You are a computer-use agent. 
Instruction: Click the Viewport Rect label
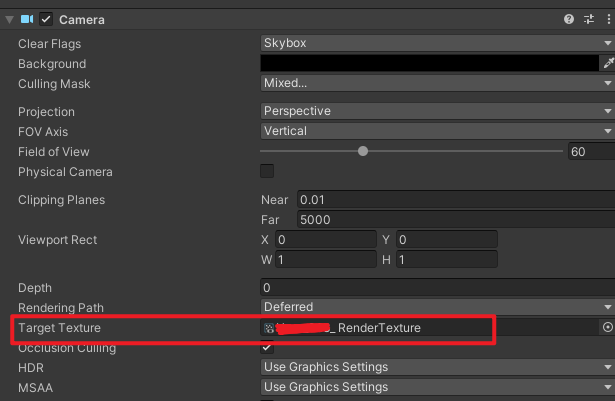57,240
